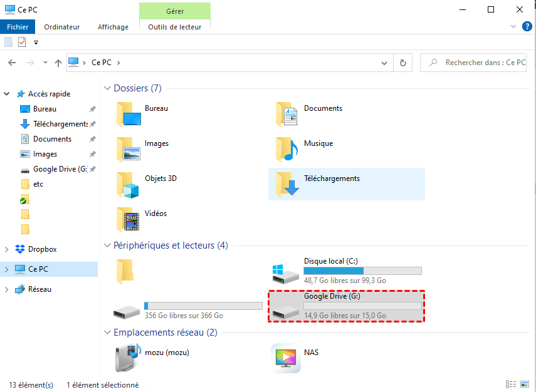The width and height of the screenshot is (536, 392).
Task: Open the mozu media server icon
Action: (128, 358)
